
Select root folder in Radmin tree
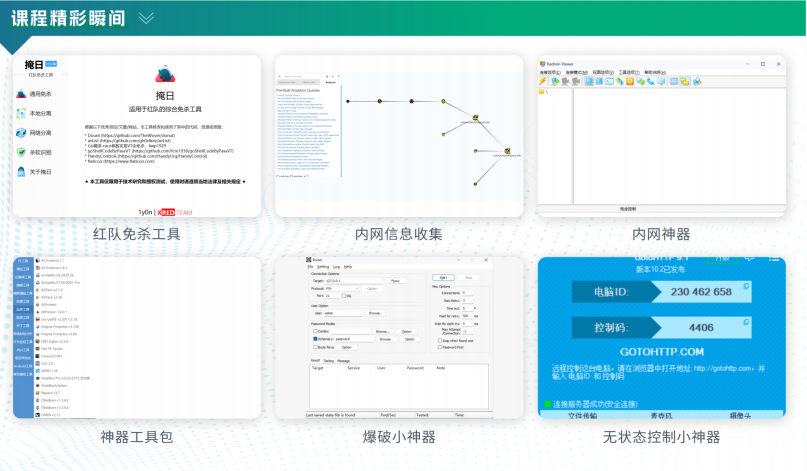pyautogui.click(x=543, y=92)
